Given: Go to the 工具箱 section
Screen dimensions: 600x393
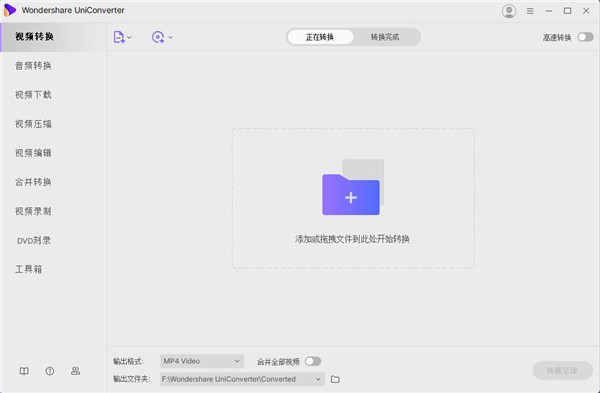Looking at the screenshot, I should pyautogui.click(x=29, y=269).
